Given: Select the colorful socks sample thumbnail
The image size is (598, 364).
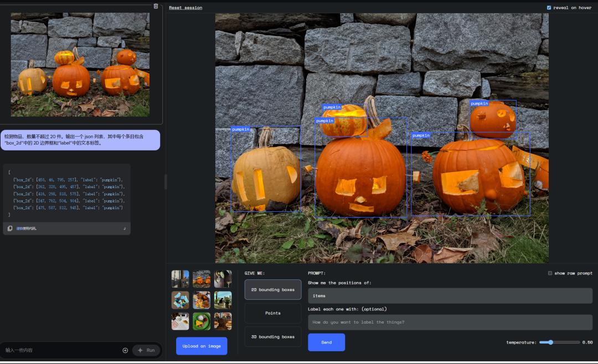Looking at the screenshot, I should 180,300.
